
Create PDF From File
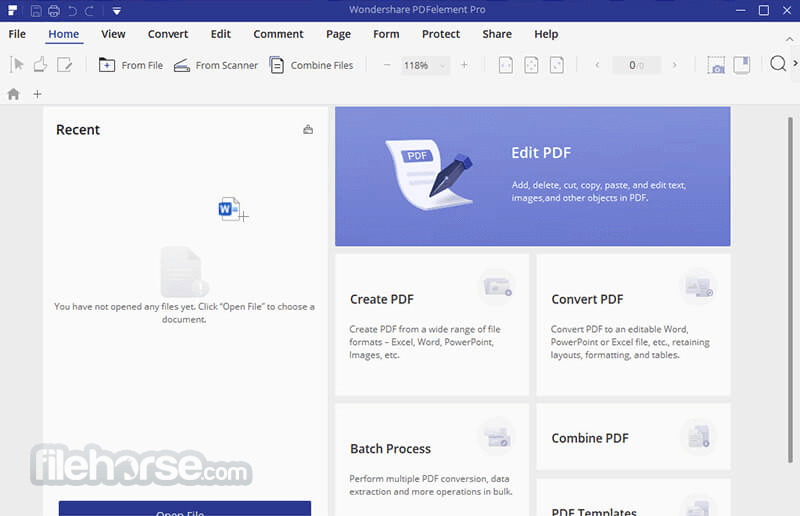pyautogui.click(x=131, y=65)
